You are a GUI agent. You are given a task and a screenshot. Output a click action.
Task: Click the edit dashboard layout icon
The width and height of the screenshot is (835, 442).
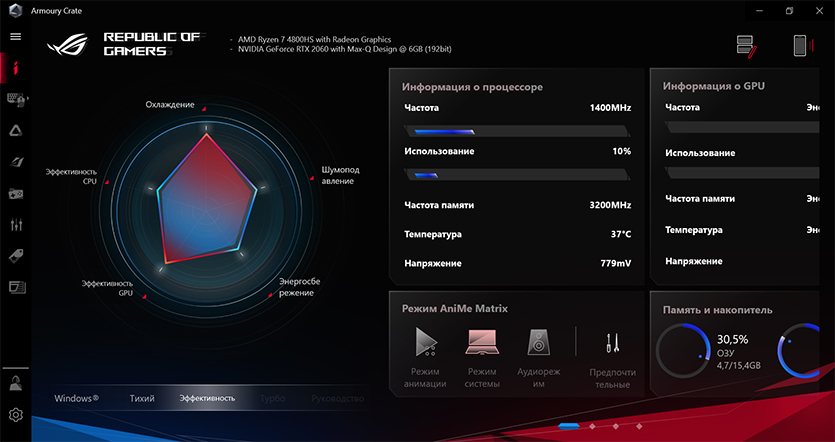point(746,45)
